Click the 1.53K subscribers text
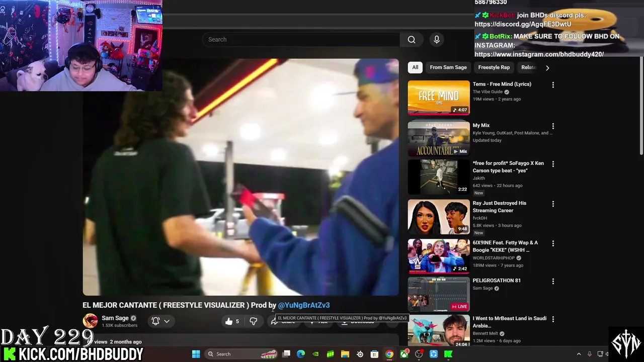The width and height of the screenshot is (644, 362). coord(119,325)
